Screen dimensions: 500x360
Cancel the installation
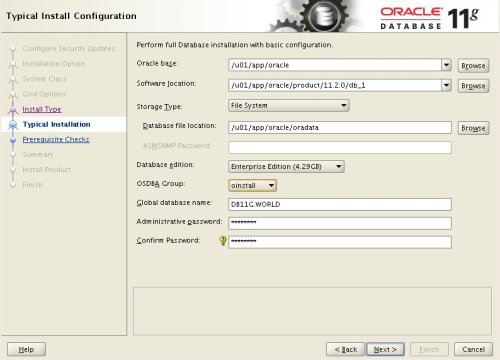(473, 349)
